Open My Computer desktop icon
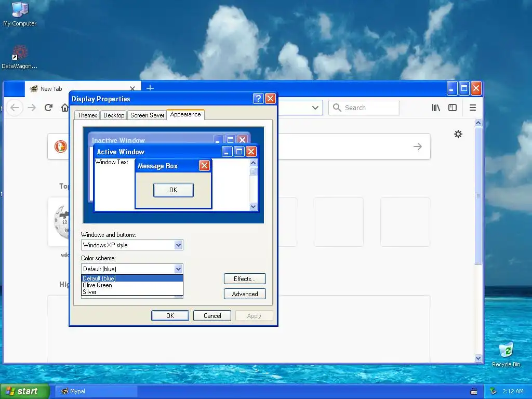 [x=20, y=14]
